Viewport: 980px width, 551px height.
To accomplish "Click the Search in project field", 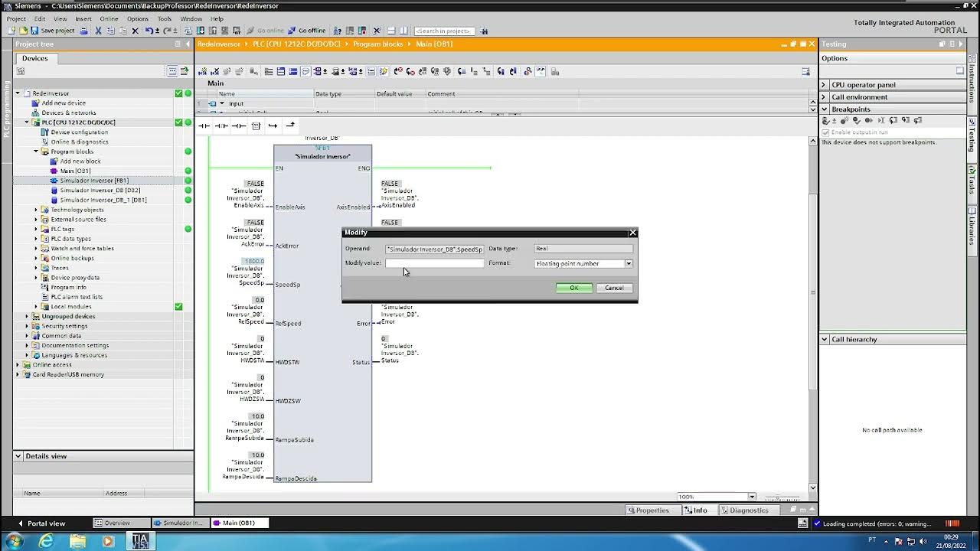I will (444, 31).
